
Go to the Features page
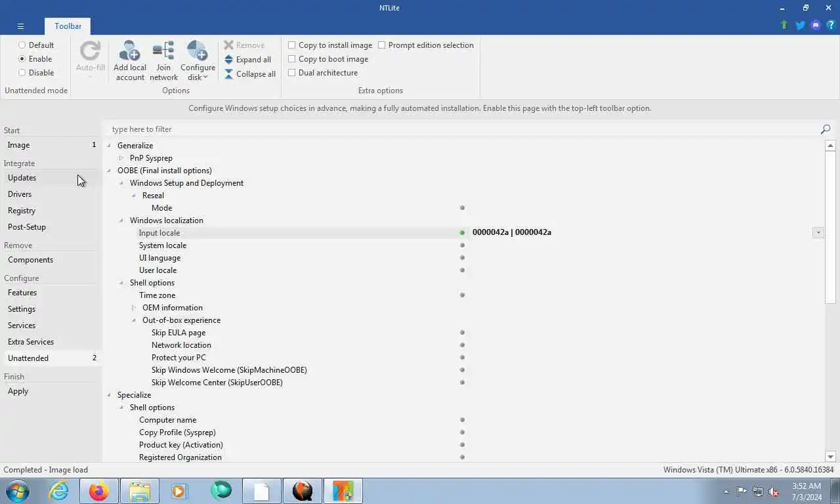pyautogui.click(x=51, y=293)
